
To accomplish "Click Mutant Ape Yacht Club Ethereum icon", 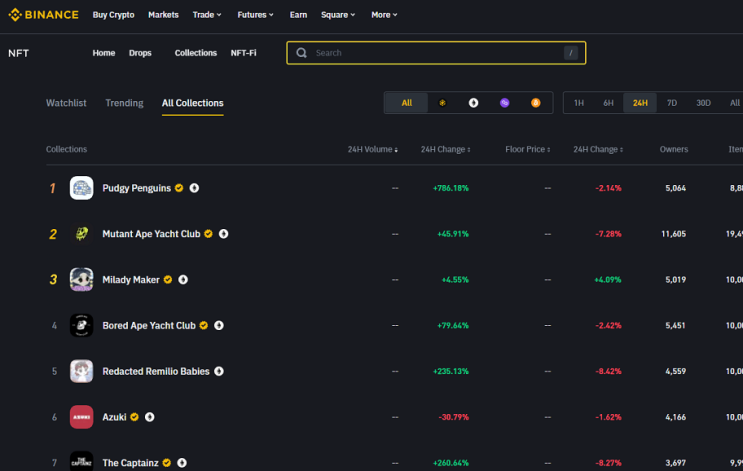I will pyautogui.click(x=224, y=234).
